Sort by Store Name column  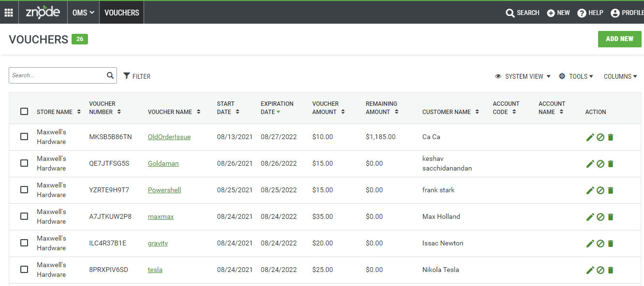point(58,112)
